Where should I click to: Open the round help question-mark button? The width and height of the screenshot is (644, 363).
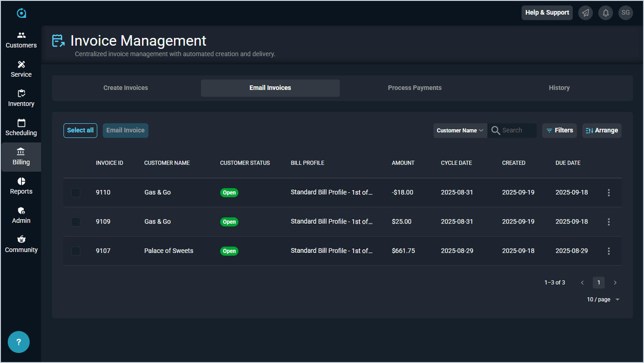tap(19, 342)
